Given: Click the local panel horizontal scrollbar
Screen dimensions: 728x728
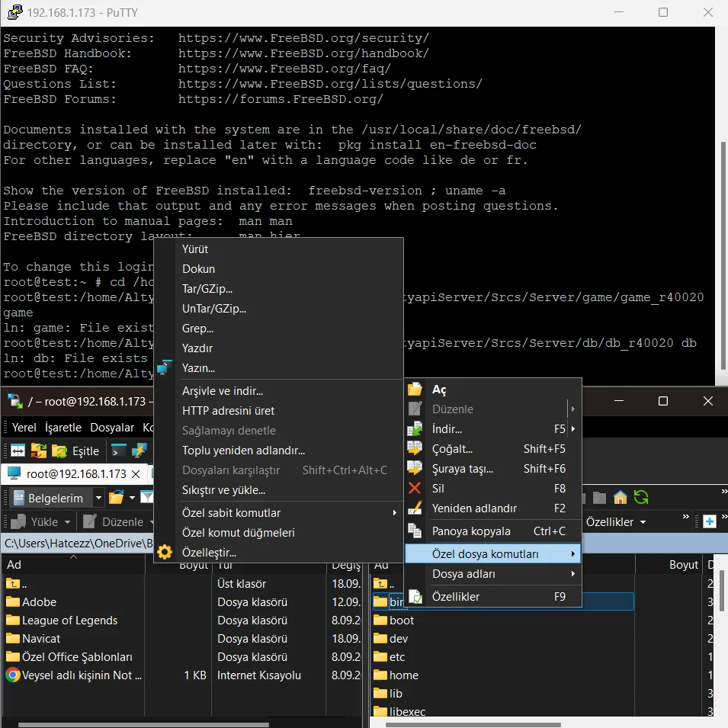Looking at the screenshot, I should click(143, 724).
